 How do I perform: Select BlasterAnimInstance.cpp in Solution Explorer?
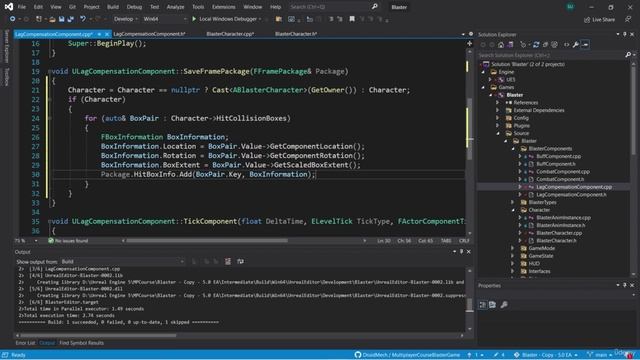(563, 218)
